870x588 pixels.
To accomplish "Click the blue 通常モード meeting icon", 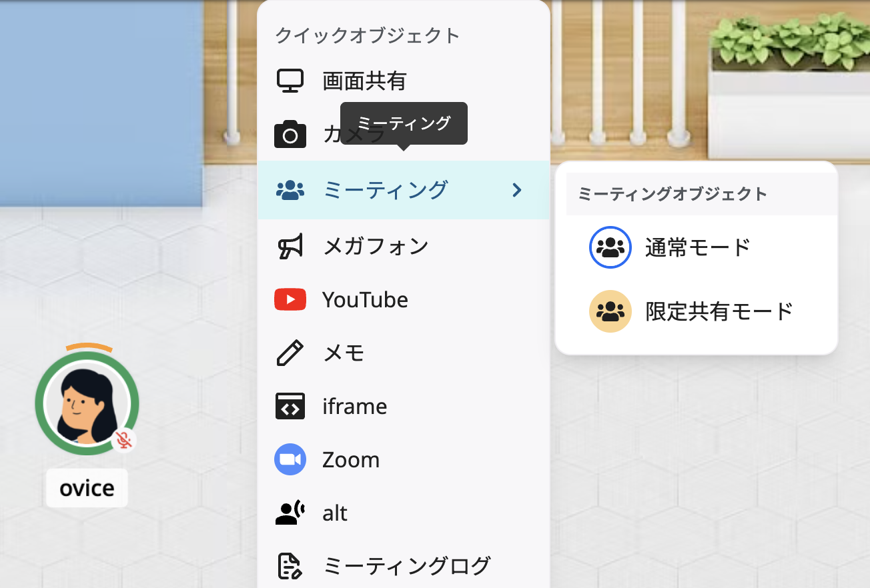I will tap(610, 247).
